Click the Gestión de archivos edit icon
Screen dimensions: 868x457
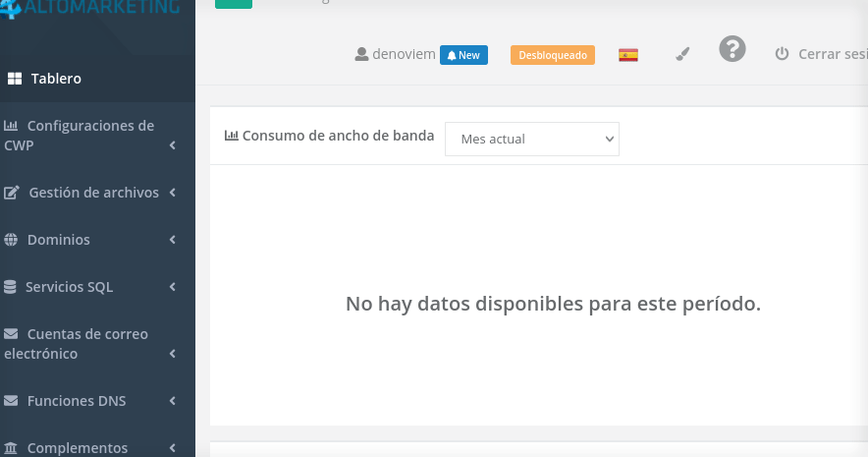click(12, 193)
